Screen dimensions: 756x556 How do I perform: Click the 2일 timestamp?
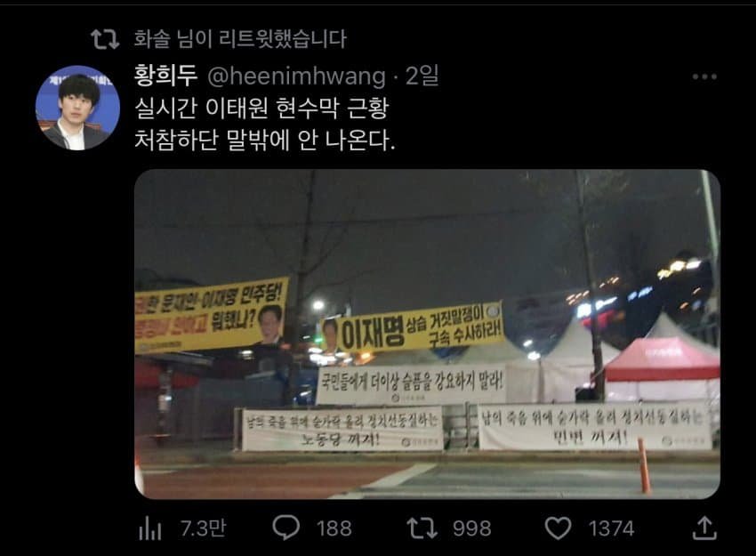[x=422, y=76]
